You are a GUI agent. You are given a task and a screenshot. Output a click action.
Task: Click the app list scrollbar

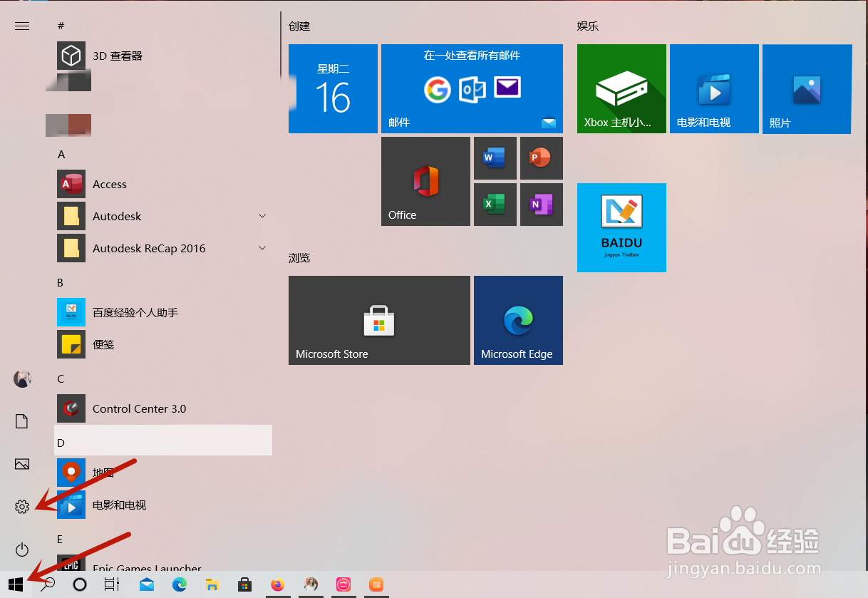281,44
